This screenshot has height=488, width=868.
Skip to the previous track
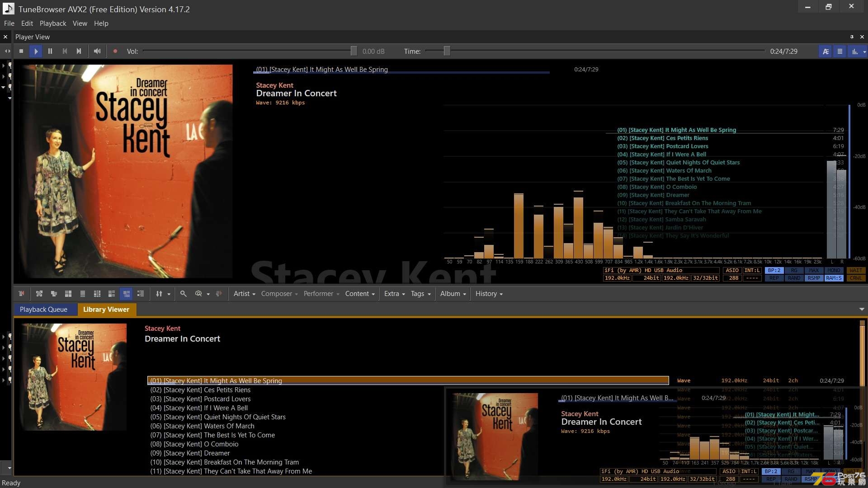(x=65, y=51)
